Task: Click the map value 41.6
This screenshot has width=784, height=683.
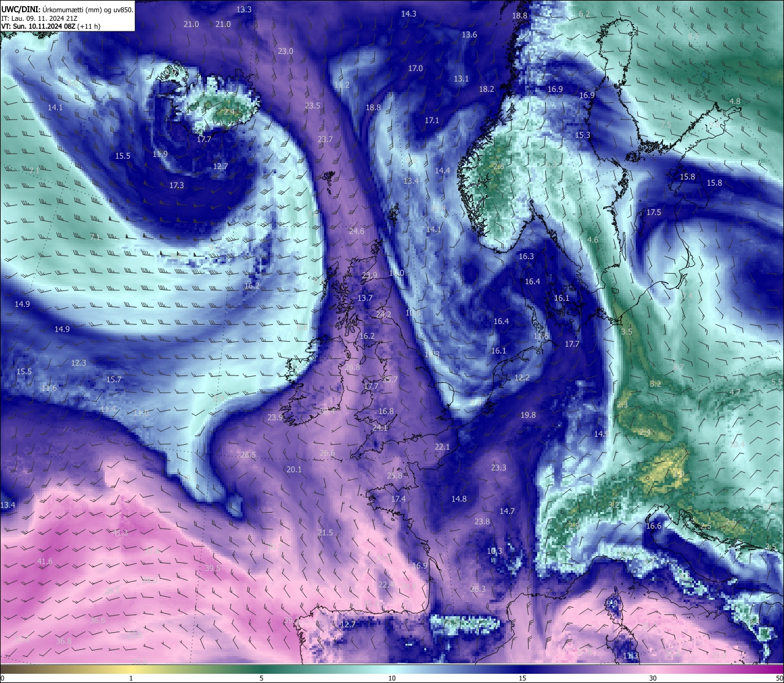Action: click(x=45, y=562)
